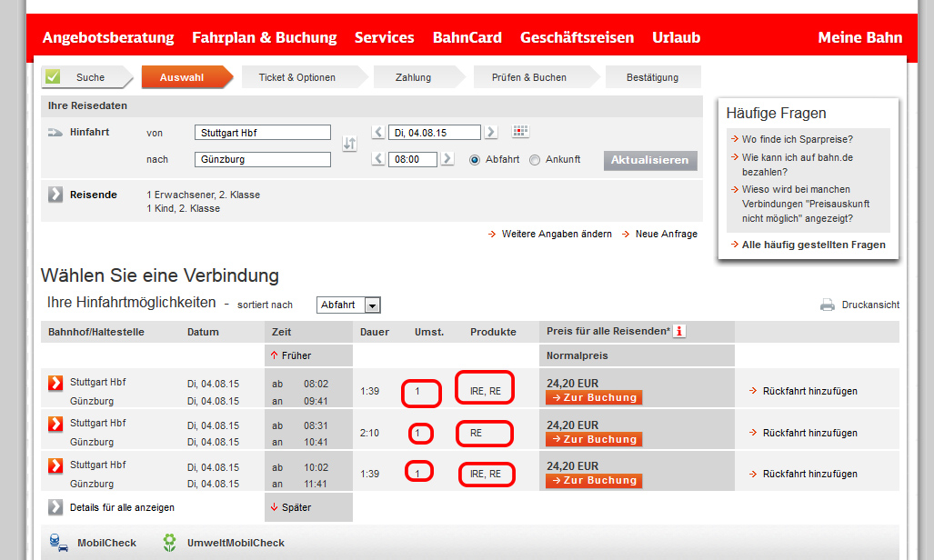Screen dimensions: 934x560
Task: Click '1 Kind, 2. Klasse' traveler text
Action: point(183,208)
